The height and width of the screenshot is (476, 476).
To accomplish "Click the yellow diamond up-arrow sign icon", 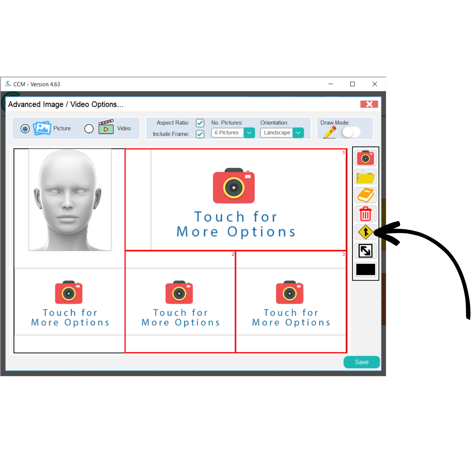I will click(x=365, y=232).
